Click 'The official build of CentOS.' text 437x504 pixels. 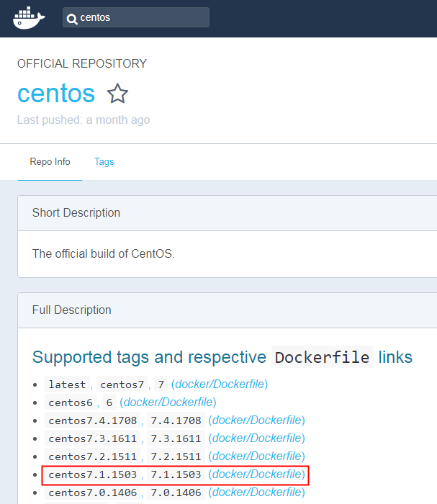click(104, 253)
